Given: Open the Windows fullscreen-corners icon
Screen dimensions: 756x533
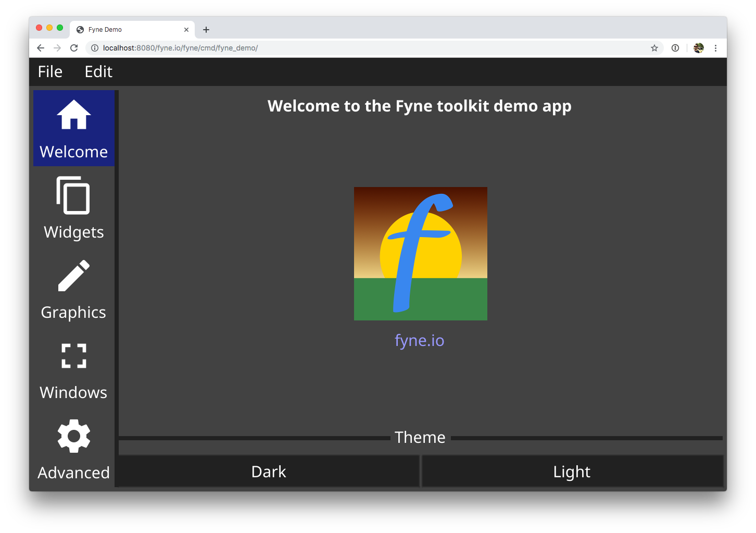Looking at the screenshot, I should point(74,356).
